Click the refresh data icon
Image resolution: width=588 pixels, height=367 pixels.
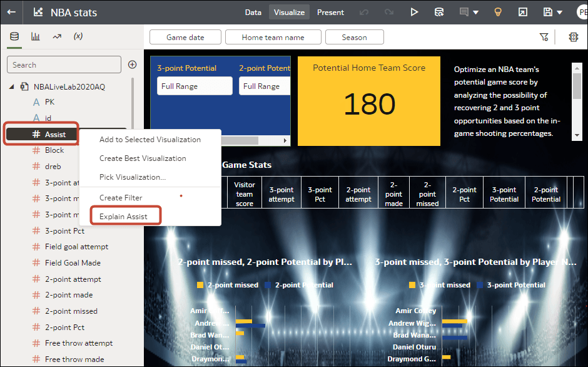click(439, 13)
